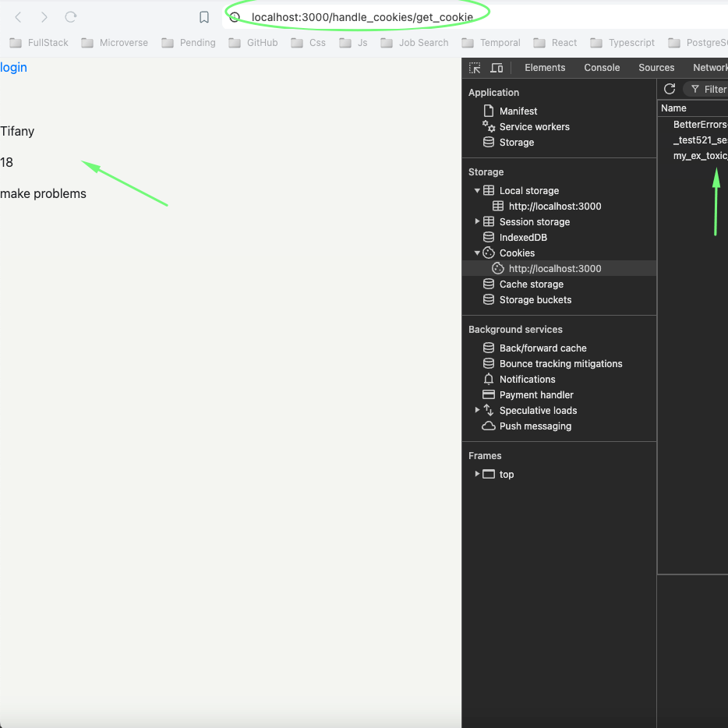Select Speculative loads item
728x728 pixels.
click(538, 411)
